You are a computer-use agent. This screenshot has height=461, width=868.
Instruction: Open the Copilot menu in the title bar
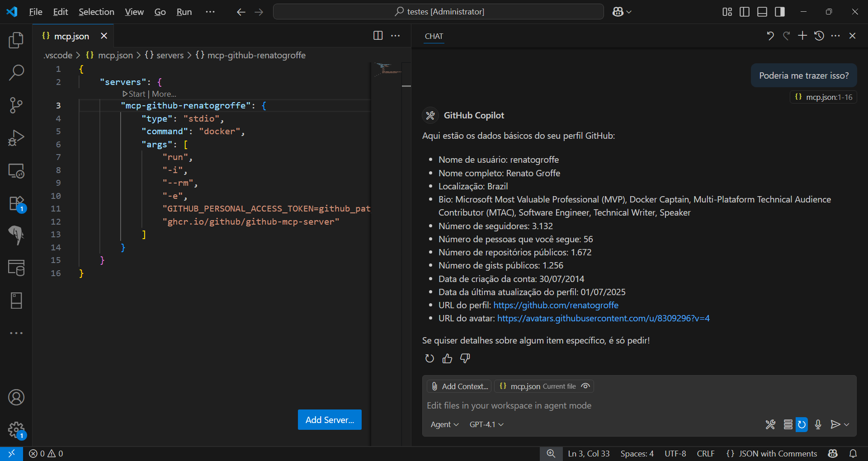tap(622, 12)
